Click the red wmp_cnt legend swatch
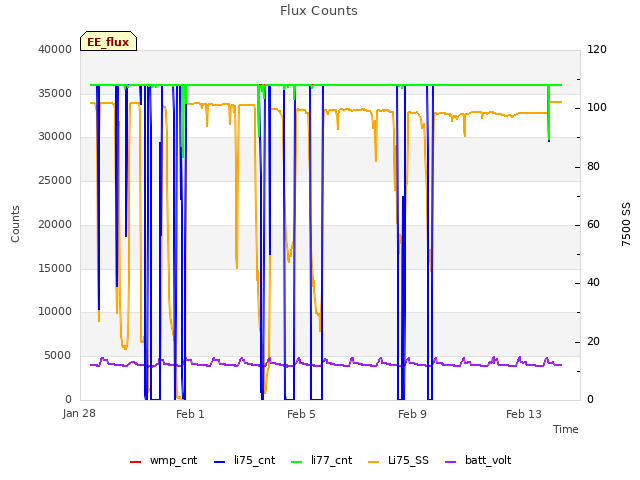The image size is (640, 480). click(136, 462)
